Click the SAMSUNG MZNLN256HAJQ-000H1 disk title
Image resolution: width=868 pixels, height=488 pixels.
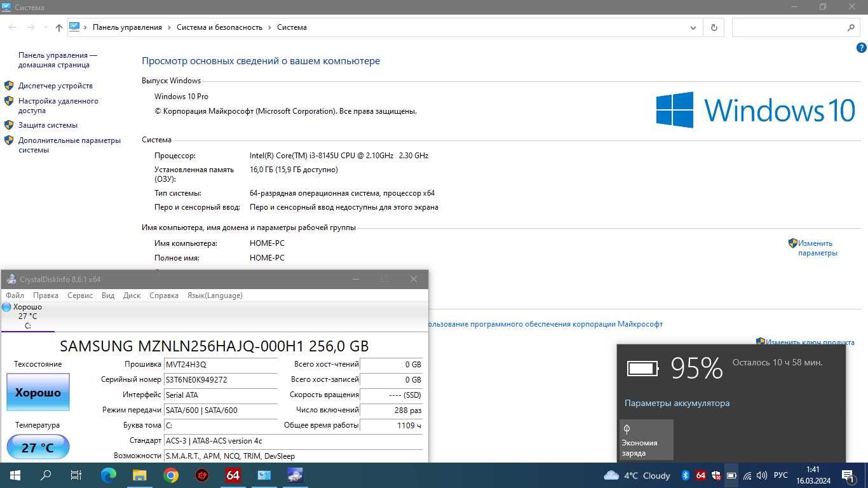214,346
